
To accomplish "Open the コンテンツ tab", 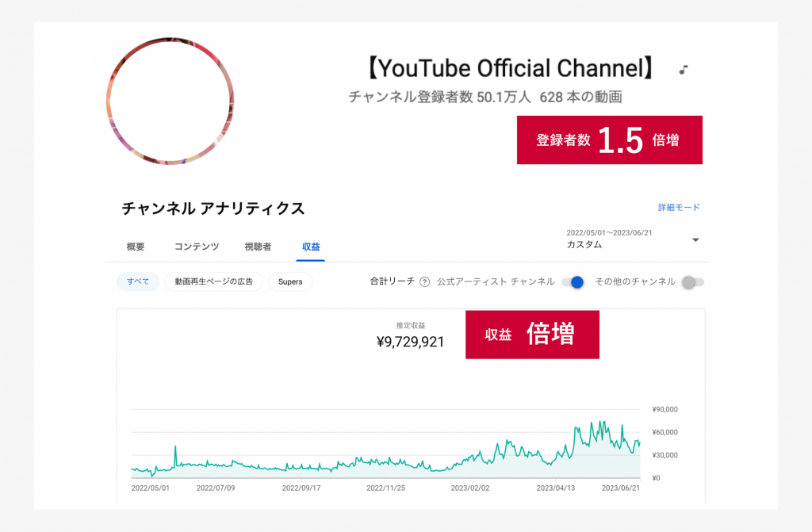I will 197,247.
